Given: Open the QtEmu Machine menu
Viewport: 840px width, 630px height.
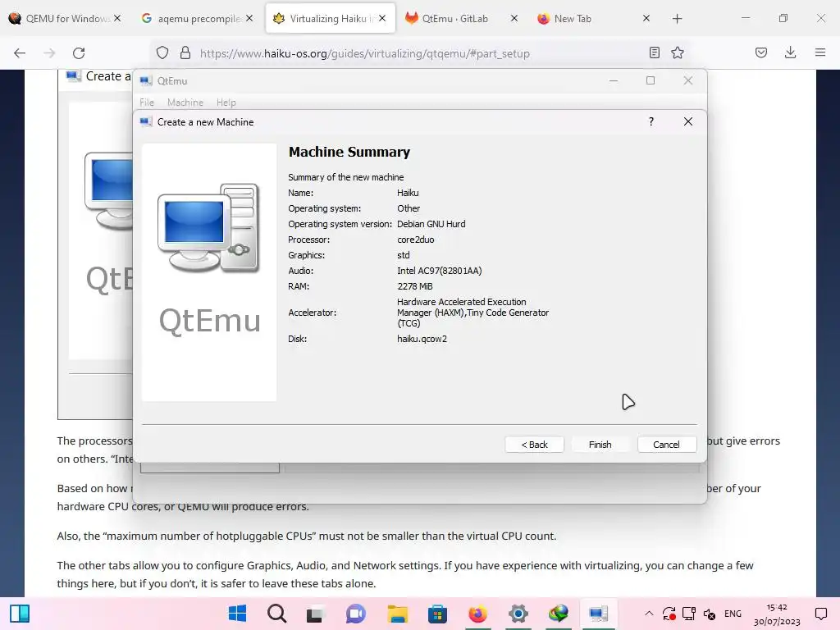Looking at the screenshot, I should tap(185, 103).
